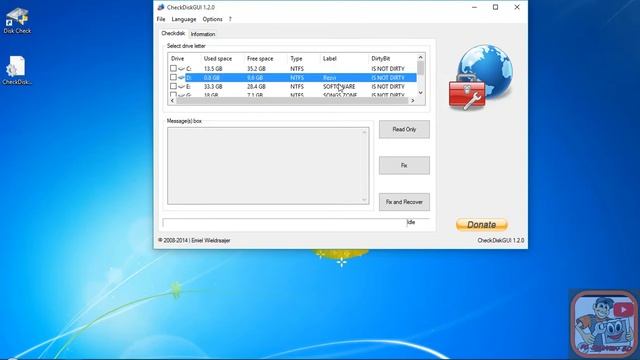Open the Language menu

184,19
